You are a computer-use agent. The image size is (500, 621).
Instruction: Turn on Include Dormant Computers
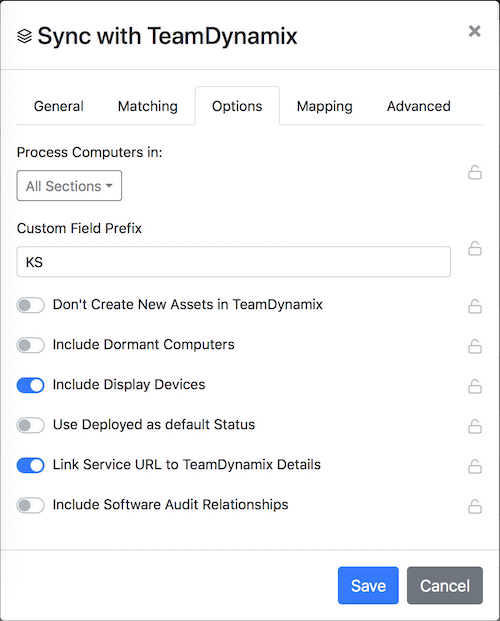pyautogui.click(x=31, y=345)
